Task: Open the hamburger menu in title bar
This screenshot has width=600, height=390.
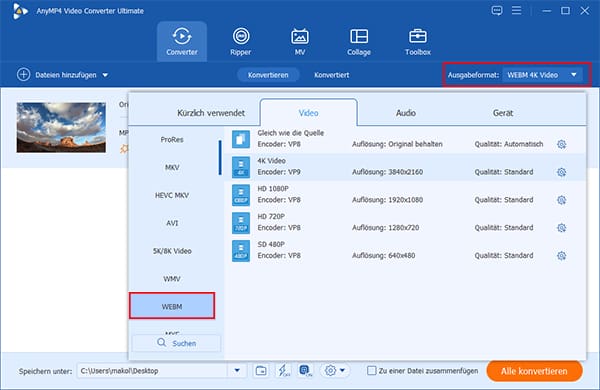Action: click(516, 10)
